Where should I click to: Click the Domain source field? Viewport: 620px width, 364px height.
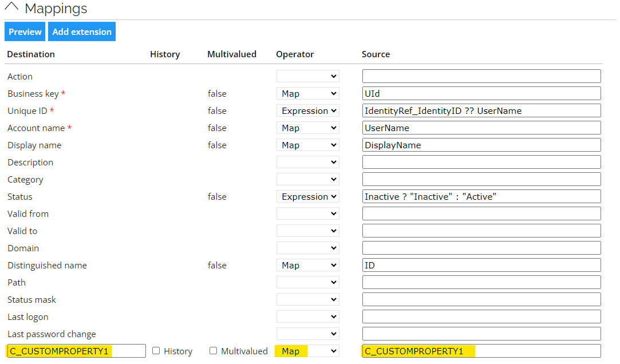481,248
